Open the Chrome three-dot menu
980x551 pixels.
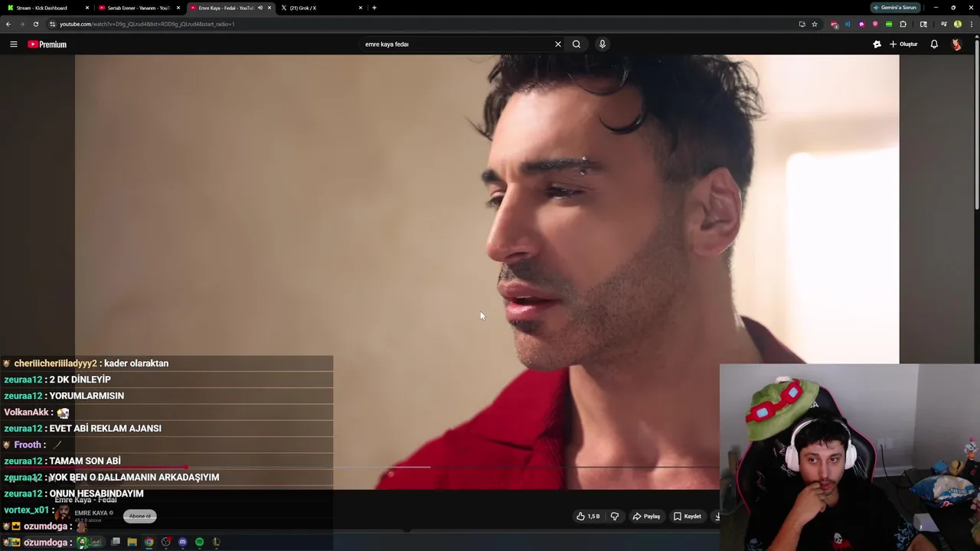(x=971, y=24)
